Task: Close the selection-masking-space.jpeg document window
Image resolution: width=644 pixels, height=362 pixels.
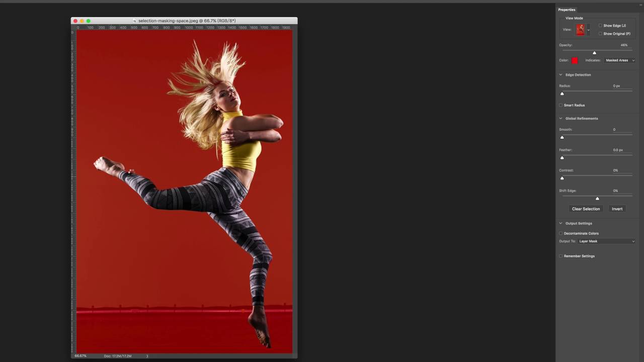Action: [75, 21]
